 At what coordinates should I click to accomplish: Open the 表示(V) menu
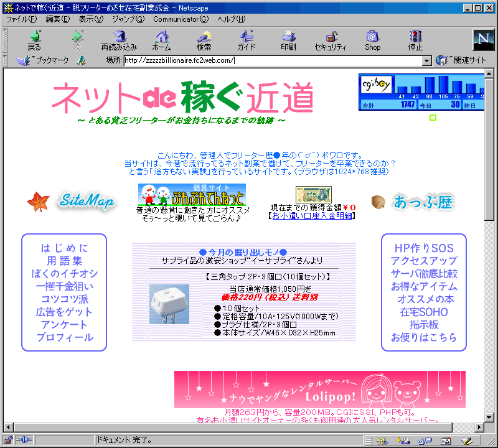91,19
